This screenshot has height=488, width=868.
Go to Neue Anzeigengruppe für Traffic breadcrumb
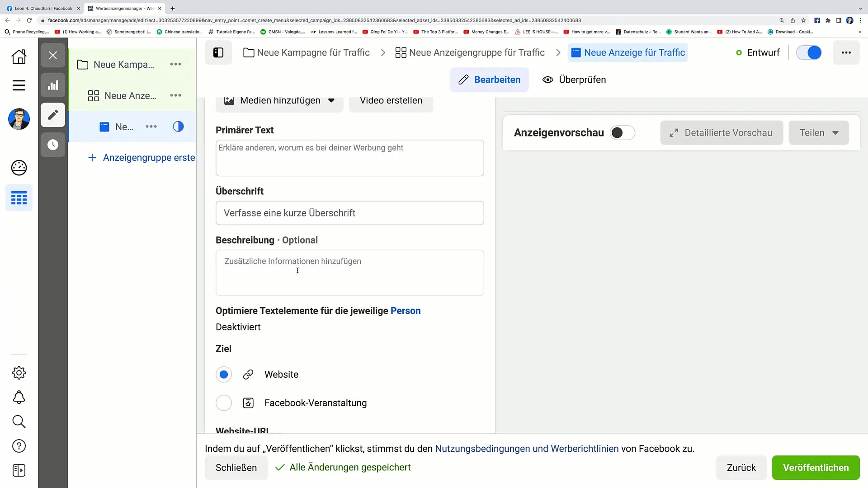coord(470,52)
